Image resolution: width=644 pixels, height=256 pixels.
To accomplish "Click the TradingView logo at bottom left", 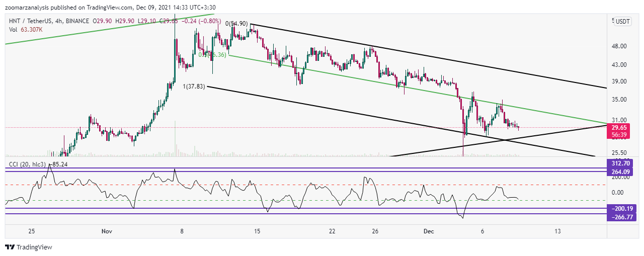I will (28, 247).
